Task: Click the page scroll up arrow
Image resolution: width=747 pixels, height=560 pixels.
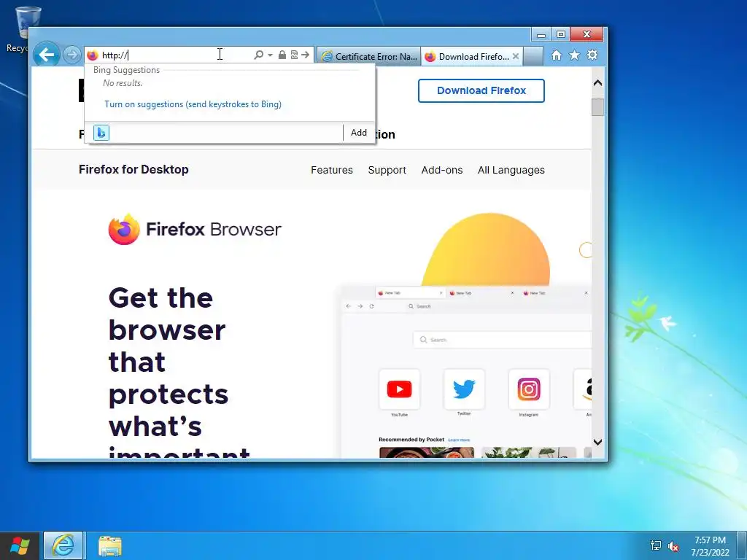Action: pos(598,83)
